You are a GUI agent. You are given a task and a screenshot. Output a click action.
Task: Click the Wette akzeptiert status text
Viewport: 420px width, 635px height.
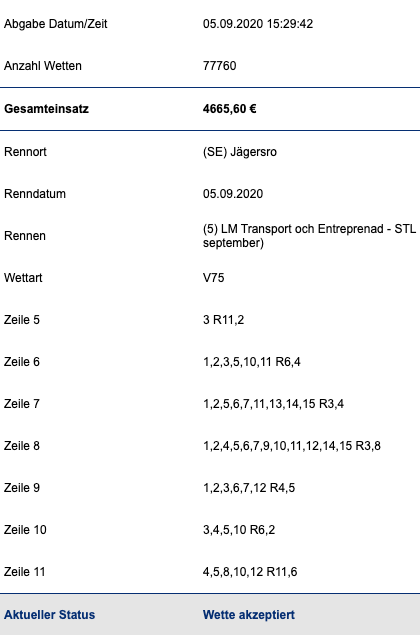pyautogui.click(x=249, y=615)
